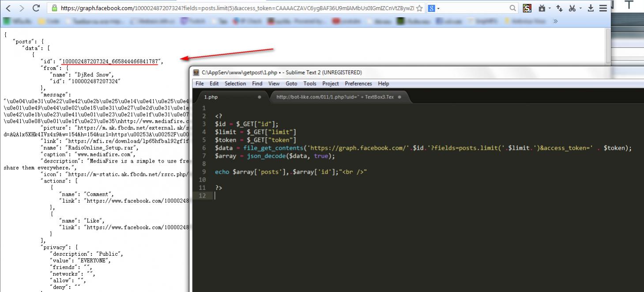Screen dimensions: 644x292
Task: Bookmark this page with the star icon
Action: click(x=419, y=8)
